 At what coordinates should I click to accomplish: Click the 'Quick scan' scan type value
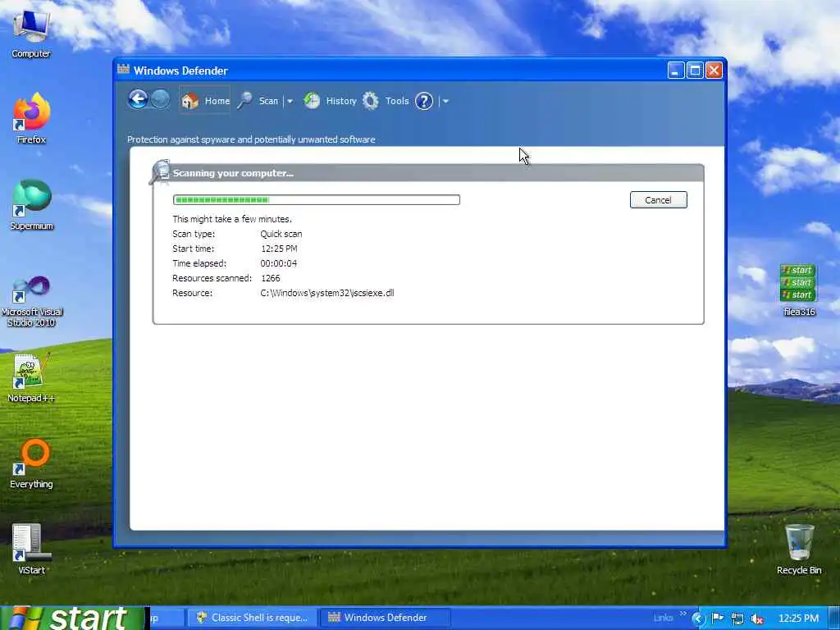281,234
